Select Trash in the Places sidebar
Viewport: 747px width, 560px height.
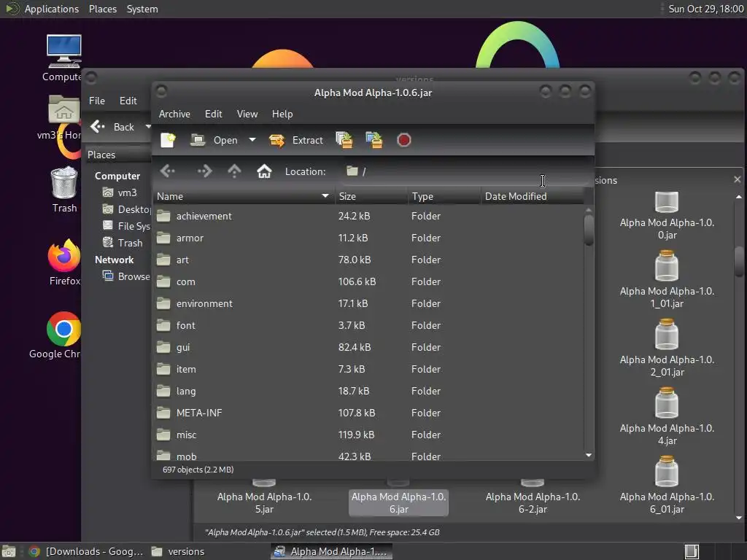tap(123, 243)
